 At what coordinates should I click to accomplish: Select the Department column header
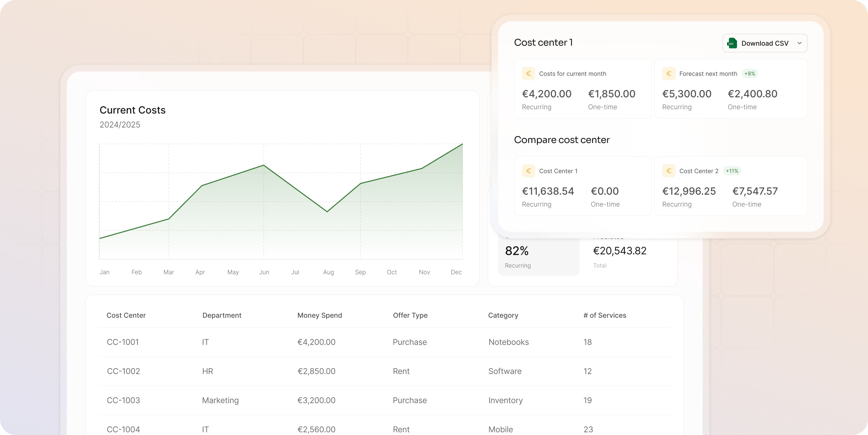click(x=222, y=315)
